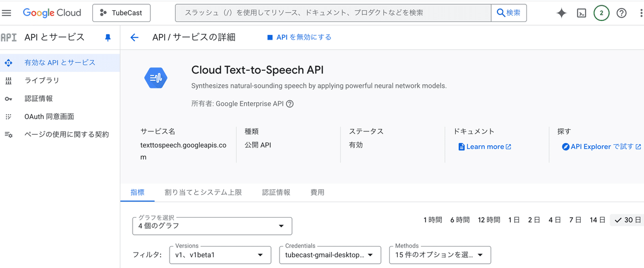Expand the Methods filter dropdown
644x268 pixels.
pos(440,255)
